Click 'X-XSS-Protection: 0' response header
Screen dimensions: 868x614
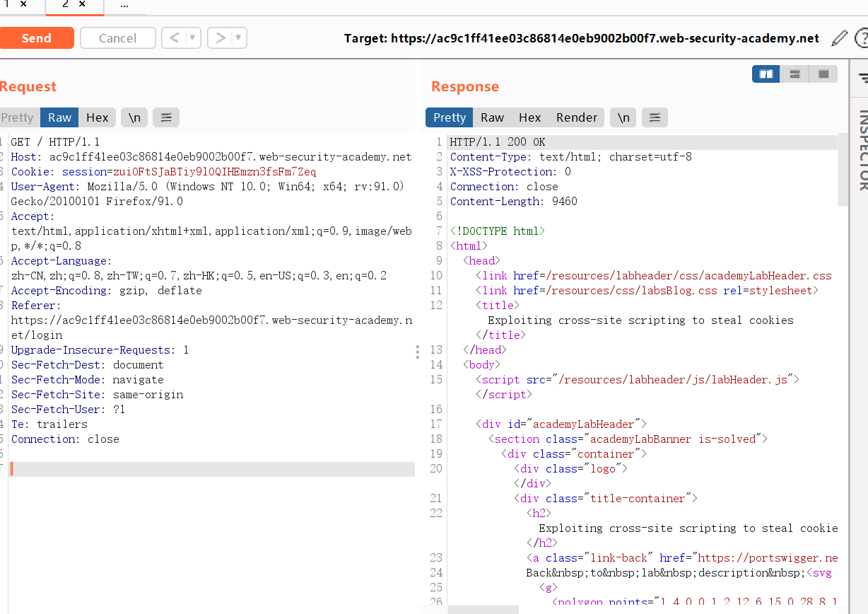click(x=510, y=171)
